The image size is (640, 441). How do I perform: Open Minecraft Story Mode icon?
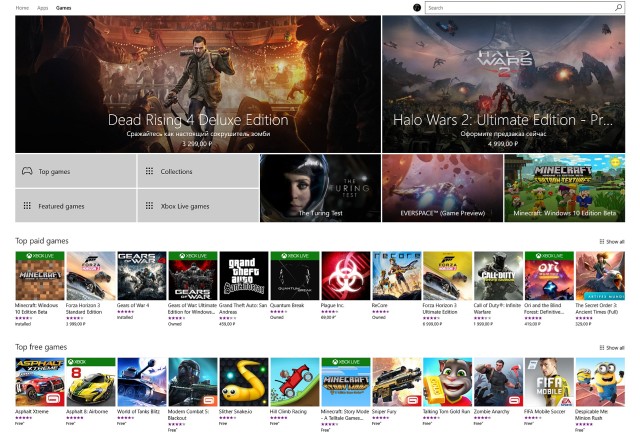[346, 382]
